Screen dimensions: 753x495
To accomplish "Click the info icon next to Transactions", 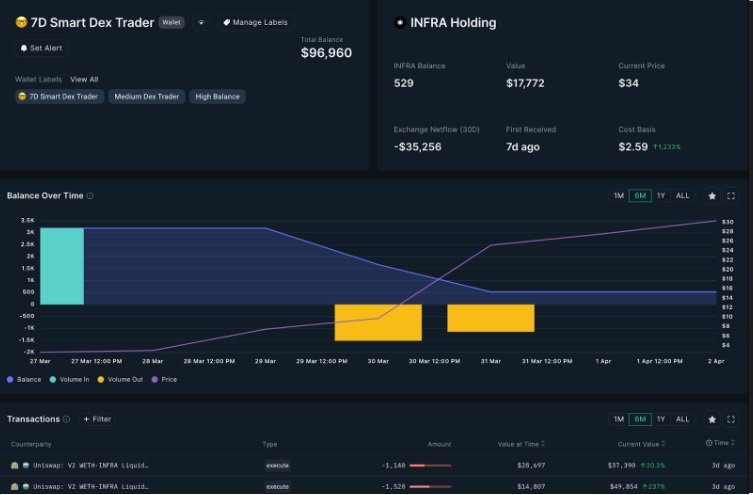I will click(x=66, y=420).
